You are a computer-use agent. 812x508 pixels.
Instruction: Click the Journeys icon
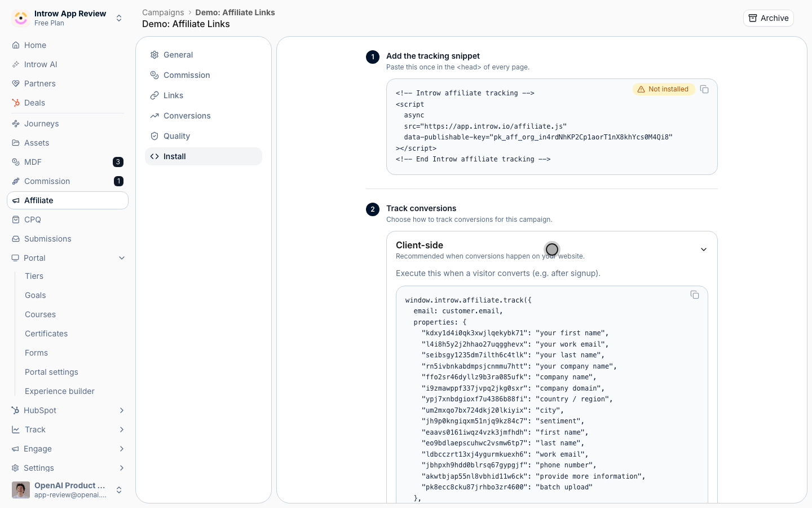16,124
